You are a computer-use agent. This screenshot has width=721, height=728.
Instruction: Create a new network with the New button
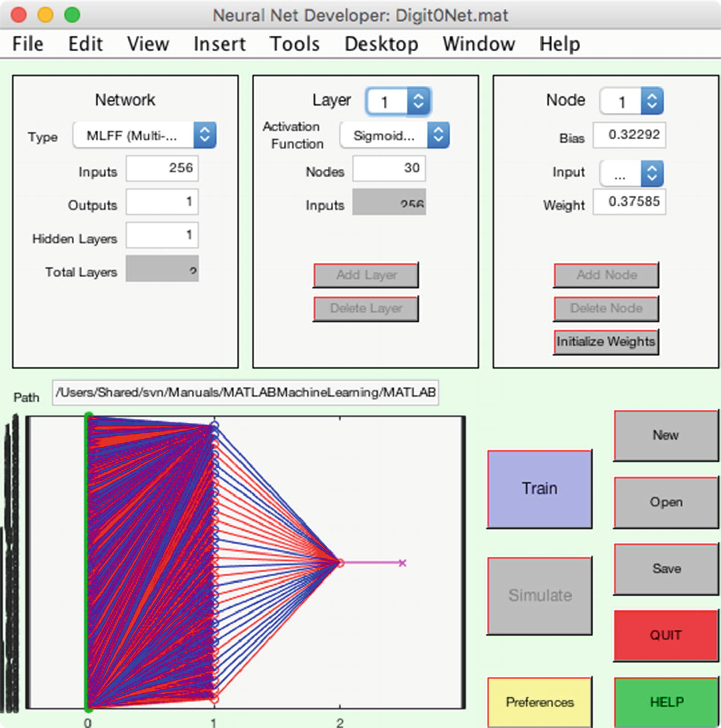[665, 435]
